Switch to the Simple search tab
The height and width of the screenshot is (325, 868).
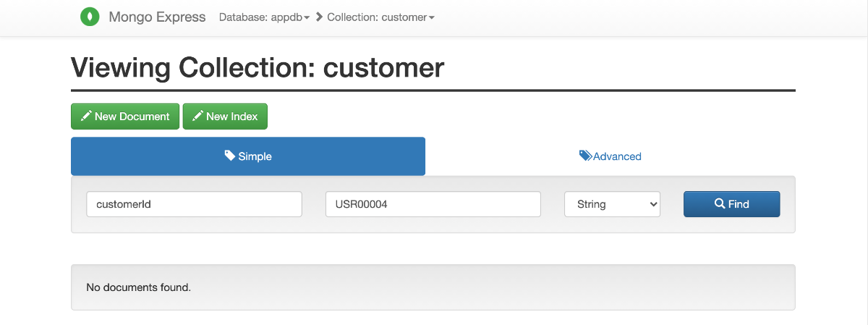[248, 156]
